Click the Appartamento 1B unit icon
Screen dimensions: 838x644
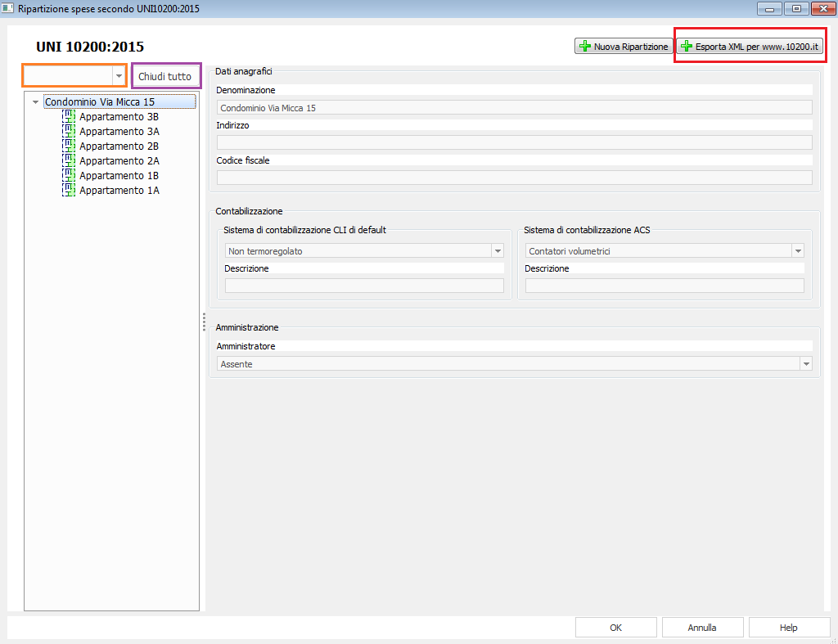click(69, 176)
